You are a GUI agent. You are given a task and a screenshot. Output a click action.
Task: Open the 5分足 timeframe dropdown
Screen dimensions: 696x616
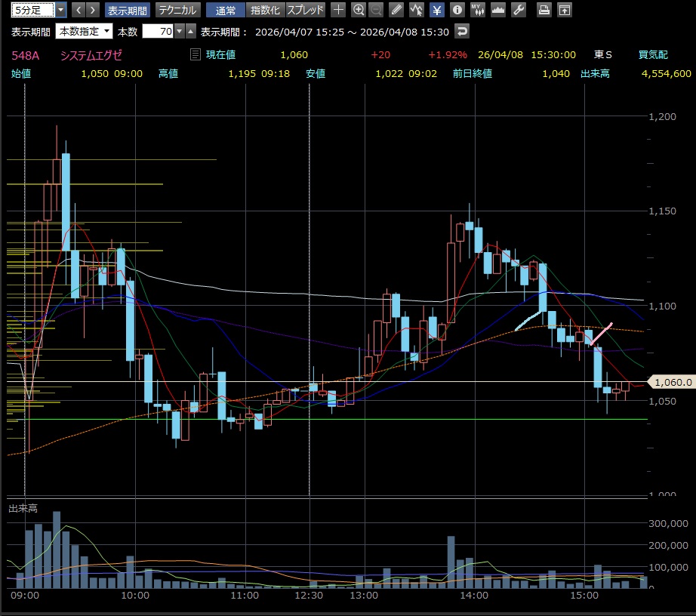(x=60, y=10)
